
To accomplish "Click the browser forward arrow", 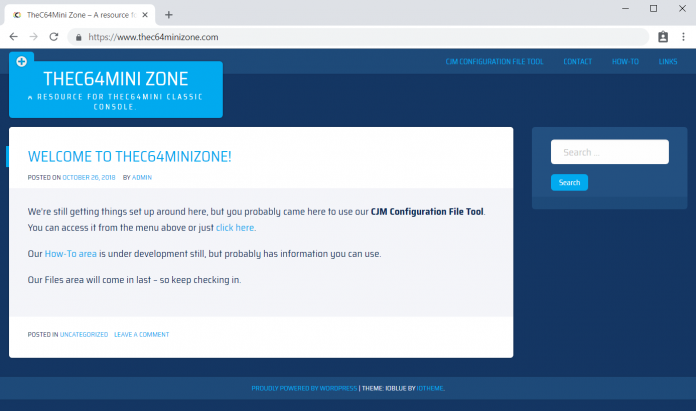I will 34,37.
